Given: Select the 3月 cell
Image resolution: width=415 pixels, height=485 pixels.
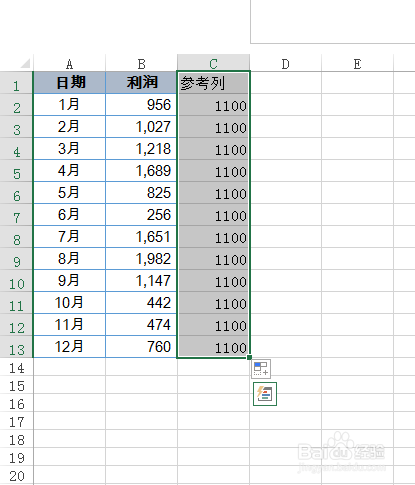Looking at the screenshot, I should [70, 149].
